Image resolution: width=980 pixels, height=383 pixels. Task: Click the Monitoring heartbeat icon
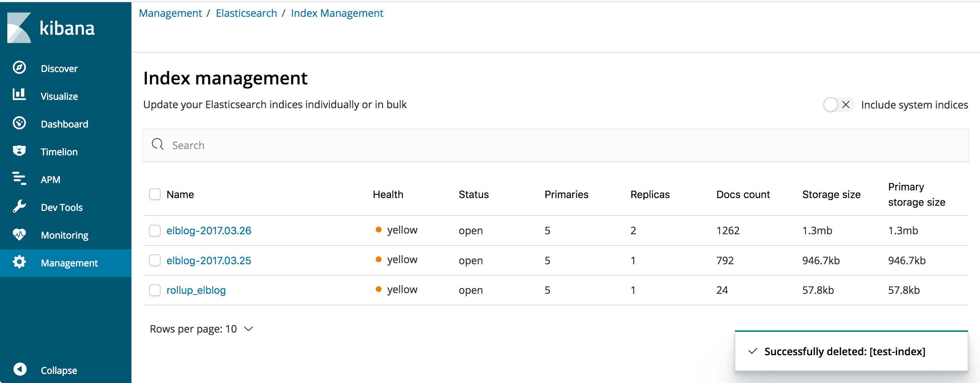pos(19,235)
